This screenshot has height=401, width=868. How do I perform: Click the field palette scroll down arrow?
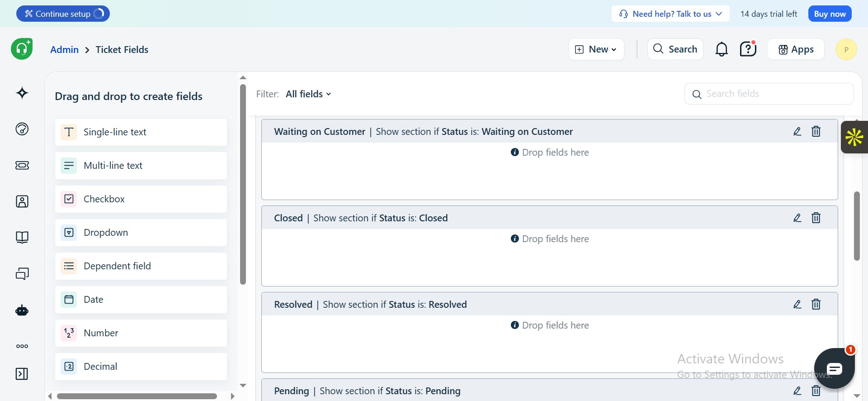coord(243,386)
